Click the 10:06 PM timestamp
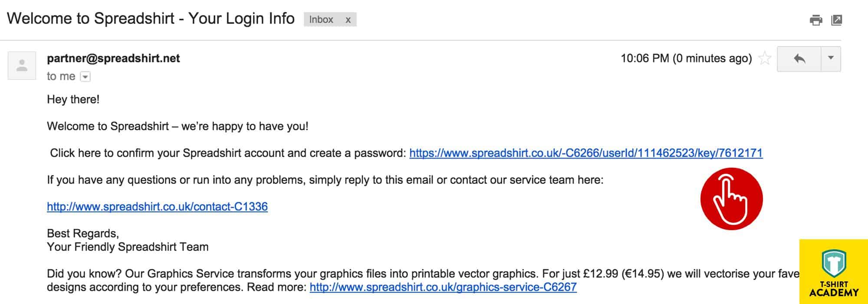The width and height of the screenshot is (868, 304). 686,58
